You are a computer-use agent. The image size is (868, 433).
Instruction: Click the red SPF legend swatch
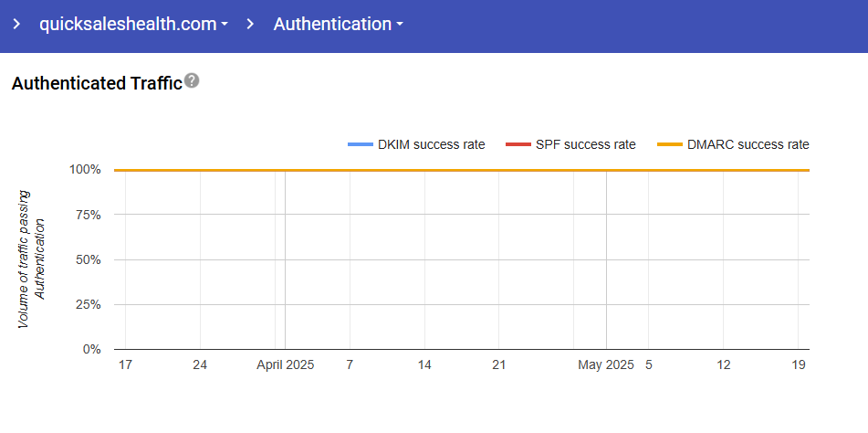tap(518, 144)
